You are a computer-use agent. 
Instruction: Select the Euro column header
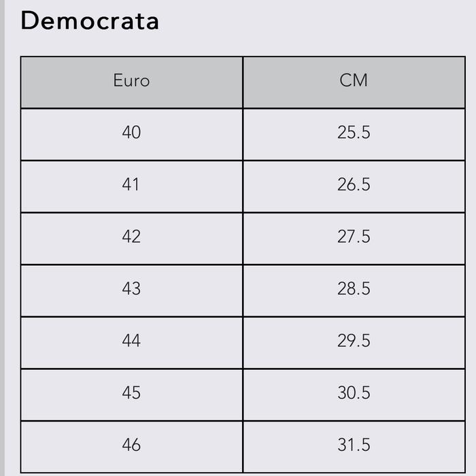(x=131, y=80)
